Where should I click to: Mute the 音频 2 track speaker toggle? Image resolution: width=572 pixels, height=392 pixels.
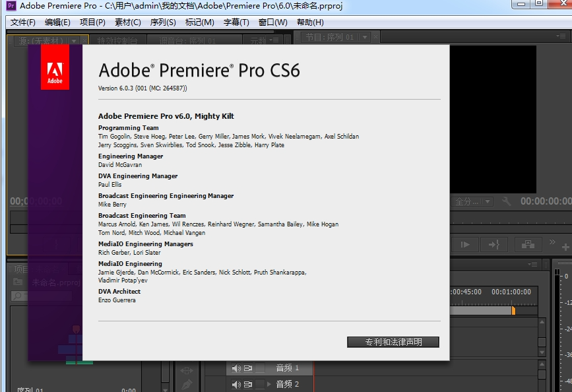(236, 384)
